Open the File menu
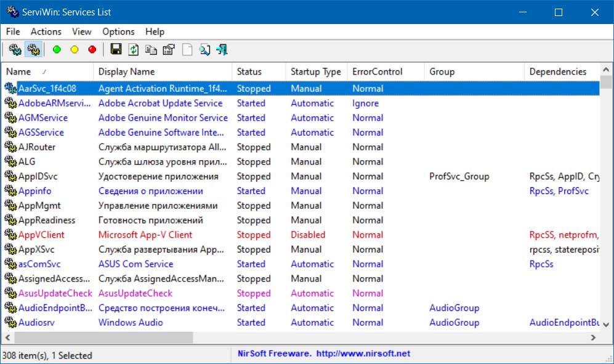Viewport: 614px width, 364px height. [13, 31]
